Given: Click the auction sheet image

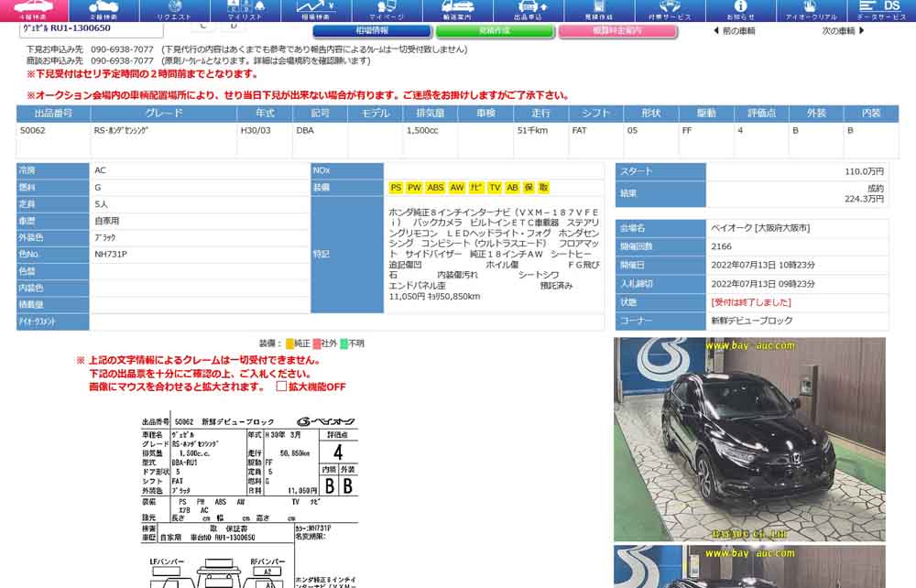Looking at the screenshot, I should [248, 499].
